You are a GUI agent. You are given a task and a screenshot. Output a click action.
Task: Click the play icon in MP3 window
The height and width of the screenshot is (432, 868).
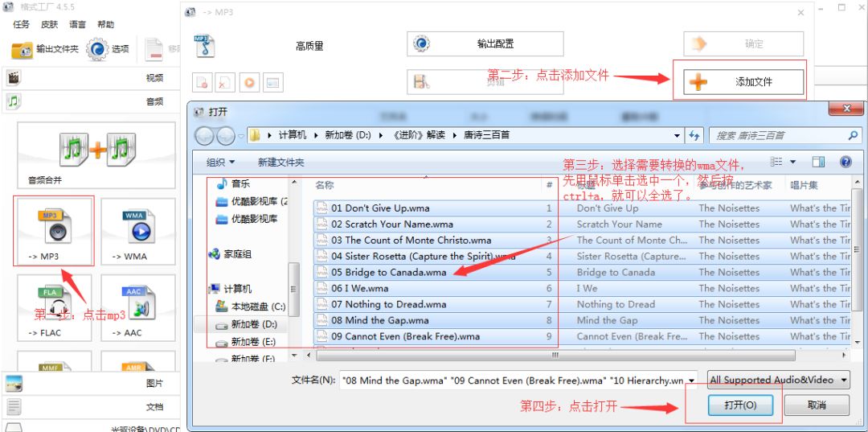(x=249, y=83)
